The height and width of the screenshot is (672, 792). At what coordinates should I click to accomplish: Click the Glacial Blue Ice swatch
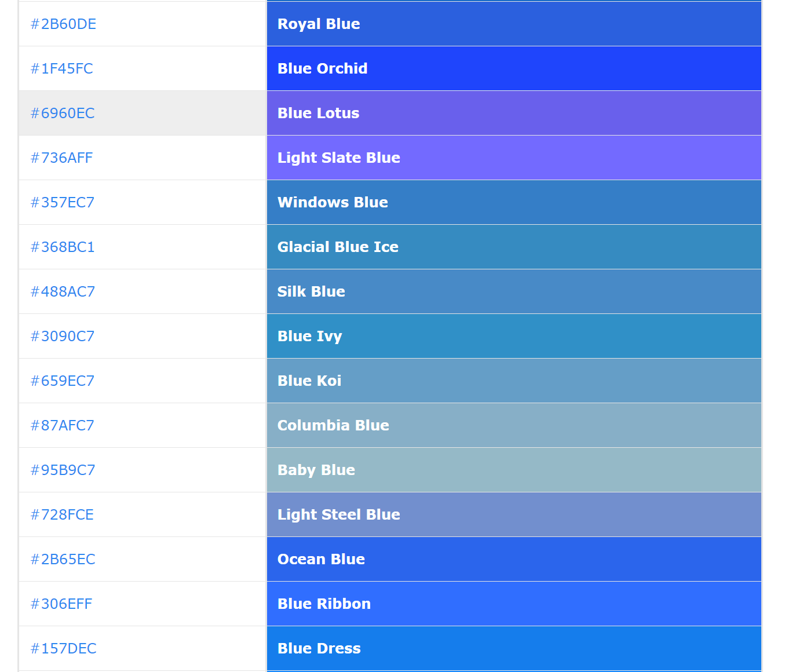click(513, 247)
